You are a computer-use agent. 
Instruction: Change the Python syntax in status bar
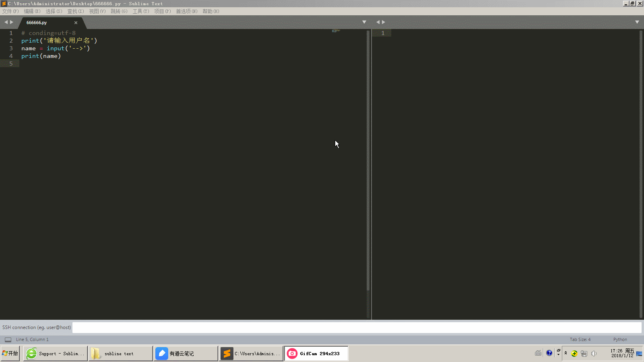[619, 339]
